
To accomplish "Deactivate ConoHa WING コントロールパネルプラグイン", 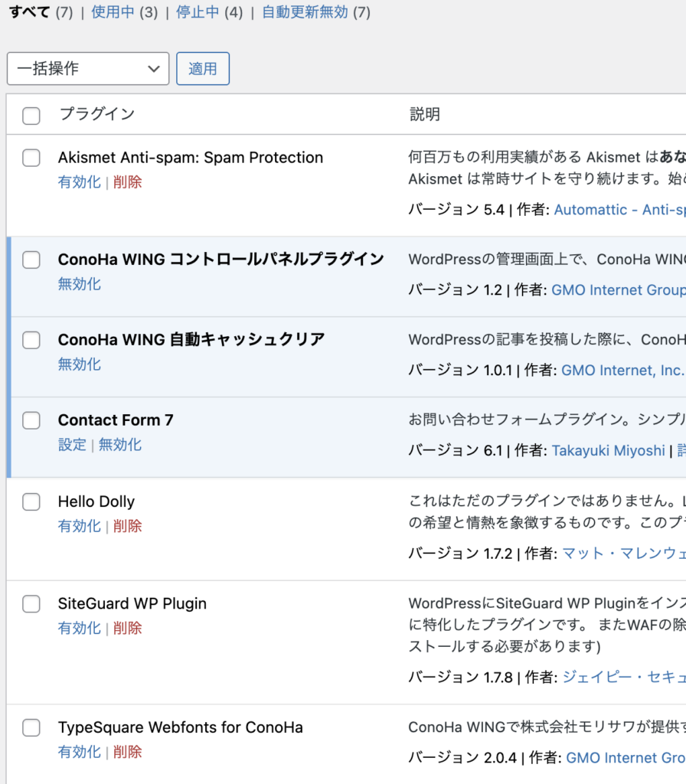I will coord(80,284).
